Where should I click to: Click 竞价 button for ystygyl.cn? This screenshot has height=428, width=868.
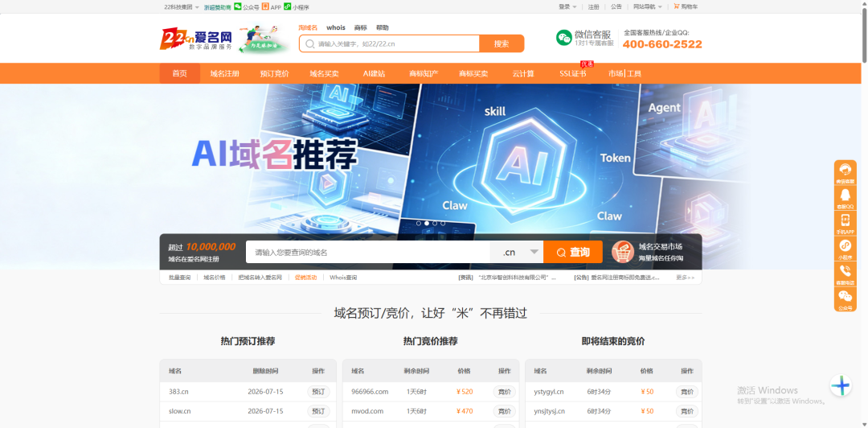click(x=687, y=392)
